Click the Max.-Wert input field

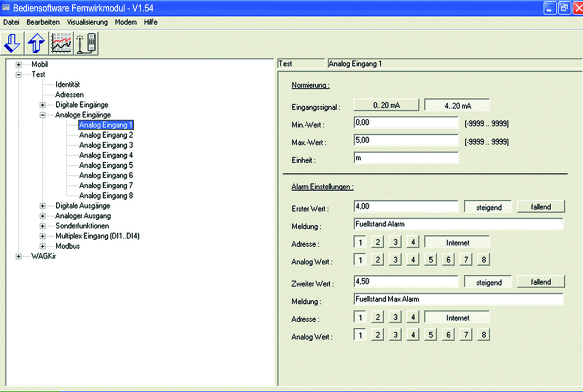tap(405, 141)
